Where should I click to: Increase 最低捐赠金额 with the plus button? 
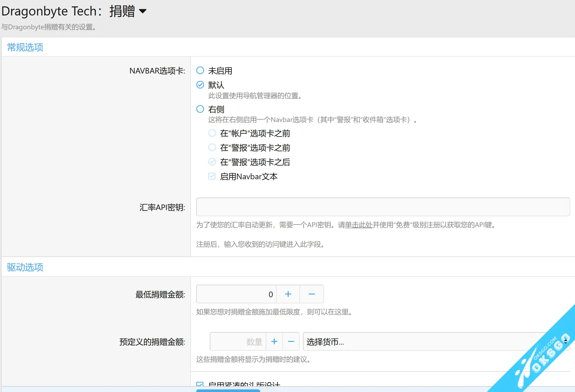tap(288, 294)
